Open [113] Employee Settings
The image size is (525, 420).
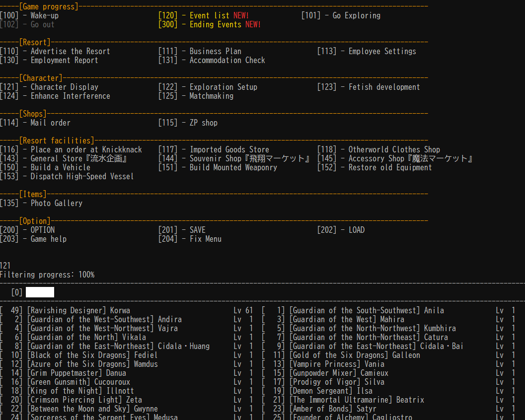[x=367, y=51]
